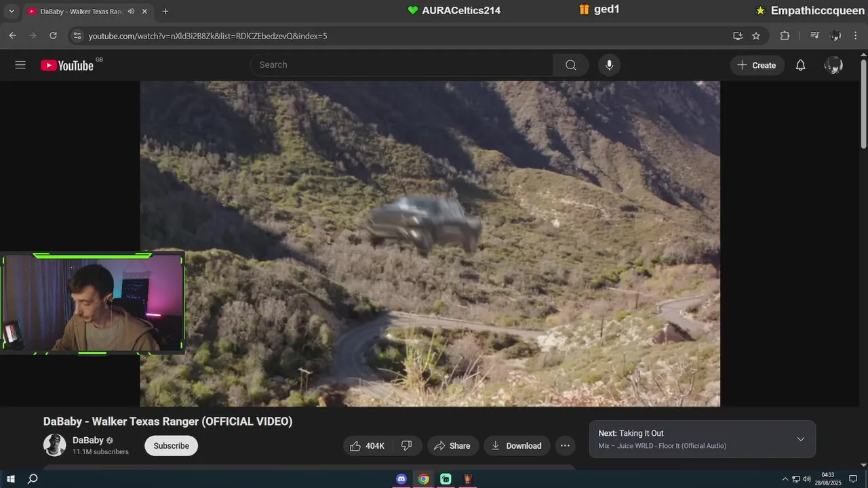Open the orange taskbar app icon
The height and width of the screenshot is (488, 868).
pyautogui.click(x=467, y=479)
